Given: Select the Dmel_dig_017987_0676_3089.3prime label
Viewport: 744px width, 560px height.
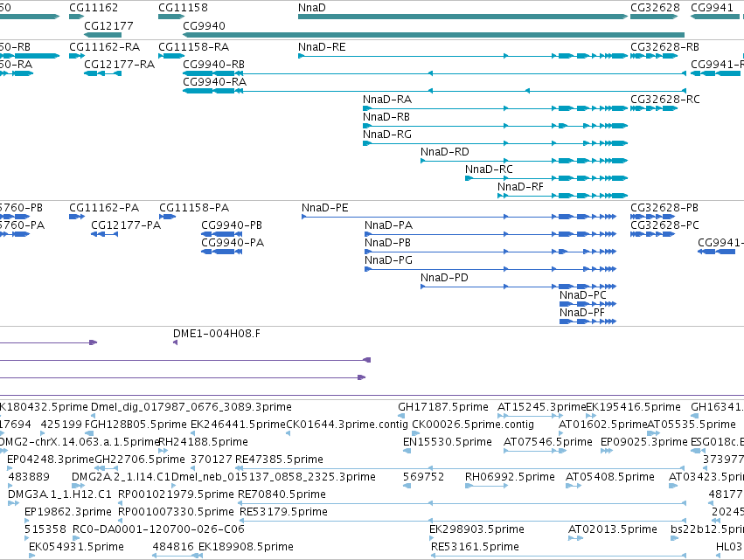Looking at the screenshot, I should (191, 407).
